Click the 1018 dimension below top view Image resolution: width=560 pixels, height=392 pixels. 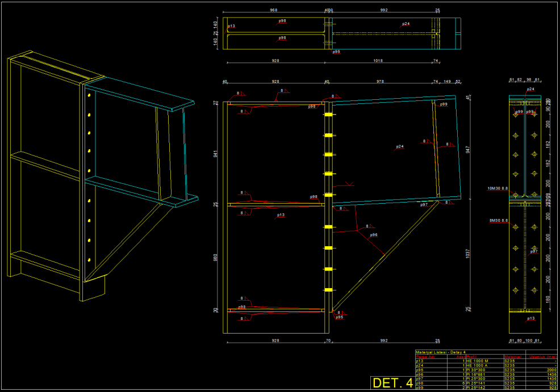click(379, 60)
